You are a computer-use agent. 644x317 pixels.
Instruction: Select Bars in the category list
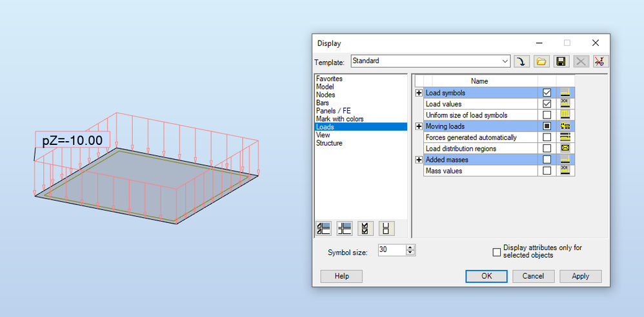[323, 102]
